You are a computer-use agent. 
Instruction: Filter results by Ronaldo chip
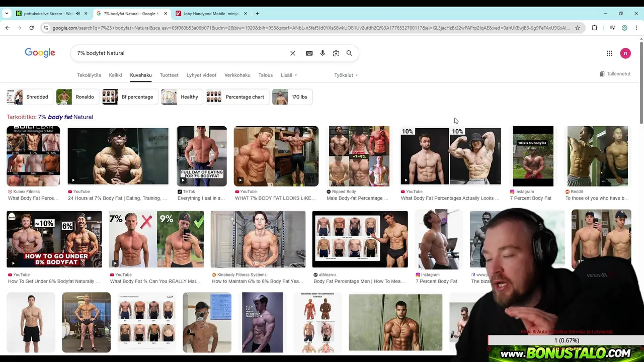(x=77, y=97)
